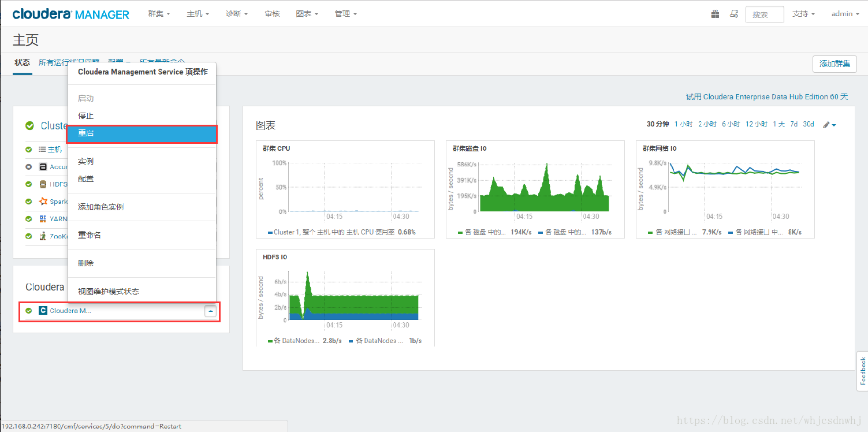This screenshot has height=432, width=868.
Task: Click the 搜索 search field
Action: click(x=765, y=14)
